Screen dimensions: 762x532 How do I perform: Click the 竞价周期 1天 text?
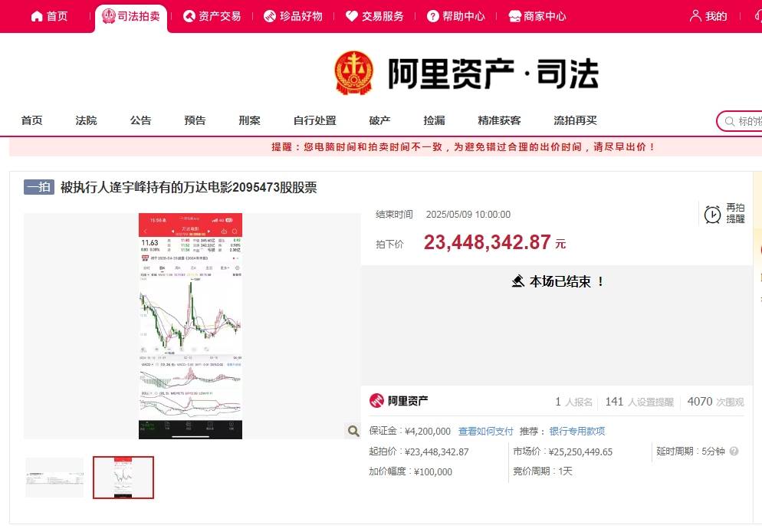point(543,471)
